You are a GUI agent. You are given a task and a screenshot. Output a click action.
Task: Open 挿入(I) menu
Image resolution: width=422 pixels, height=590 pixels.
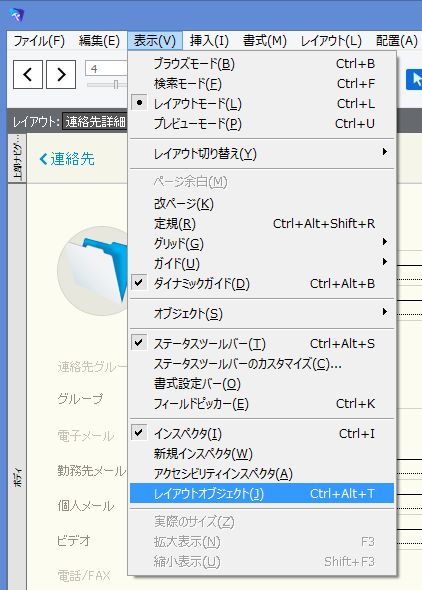click(209, 41)
